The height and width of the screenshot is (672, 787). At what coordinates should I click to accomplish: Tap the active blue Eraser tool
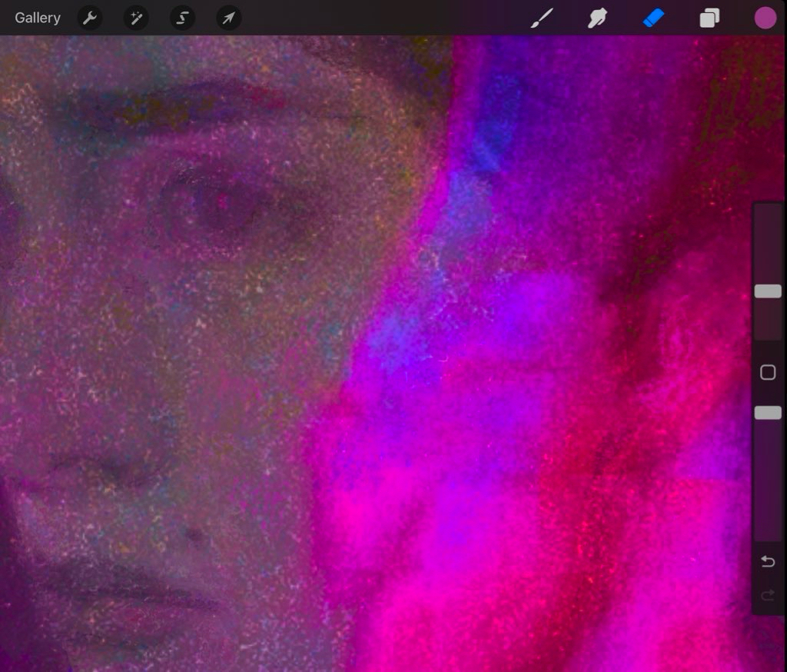[653, 18]
